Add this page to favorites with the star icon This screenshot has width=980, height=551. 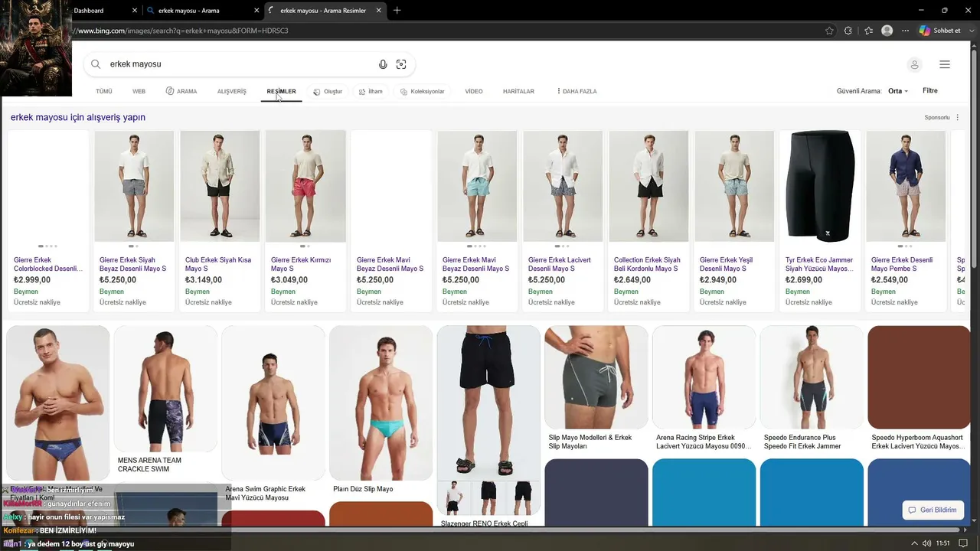[x=829, y=31]
